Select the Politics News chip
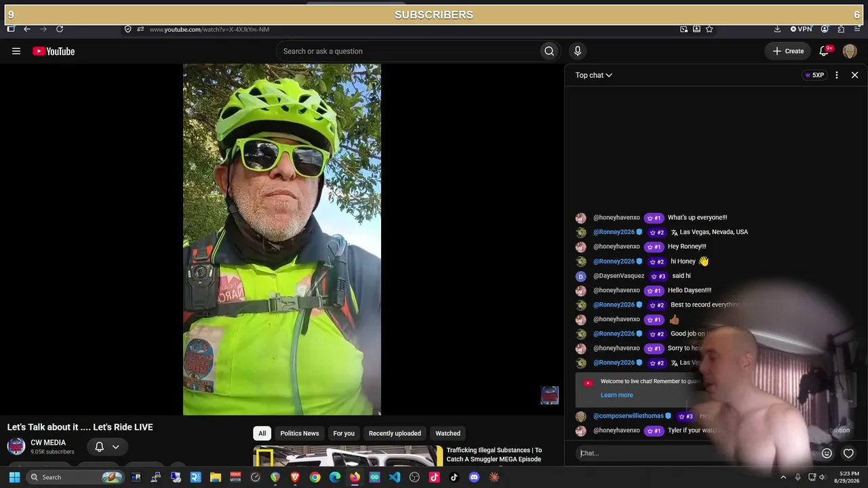This screenshot has width=868, height=488. [300, 433]
